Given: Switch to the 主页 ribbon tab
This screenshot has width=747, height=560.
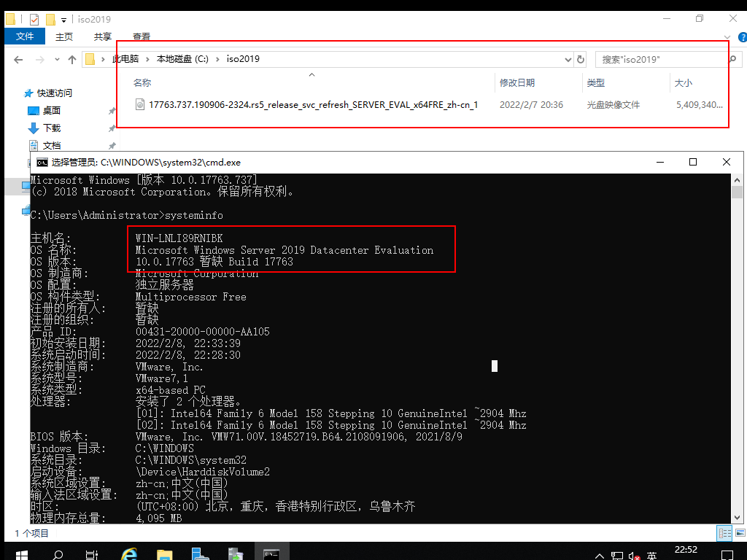Looking at the screenshot, I should pos(64,36).
